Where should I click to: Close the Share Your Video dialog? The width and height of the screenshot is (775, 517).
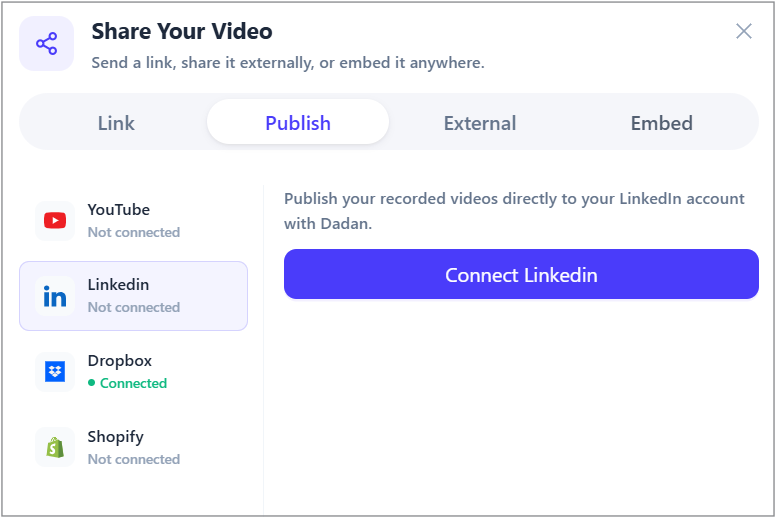pyautogui.click(x=743, y=31)
